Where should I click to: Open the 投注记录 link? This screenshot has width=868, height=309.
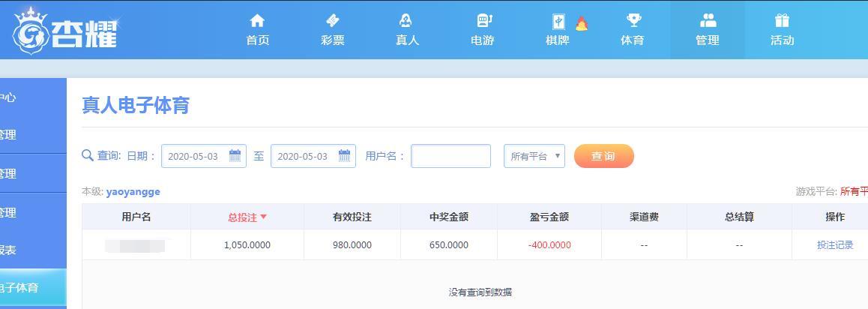tap(835, 244)
